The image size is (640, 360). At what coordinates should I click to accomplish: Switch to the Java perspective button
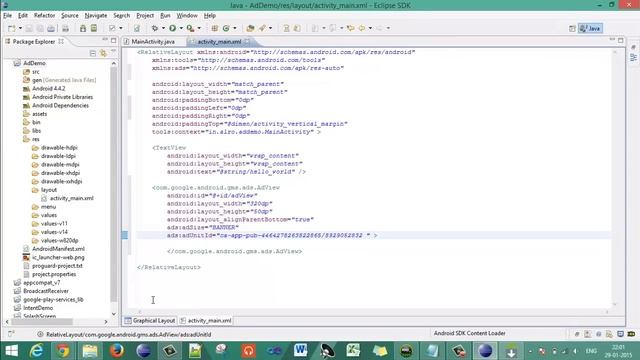pyautogui.click(x=590, y=28)
